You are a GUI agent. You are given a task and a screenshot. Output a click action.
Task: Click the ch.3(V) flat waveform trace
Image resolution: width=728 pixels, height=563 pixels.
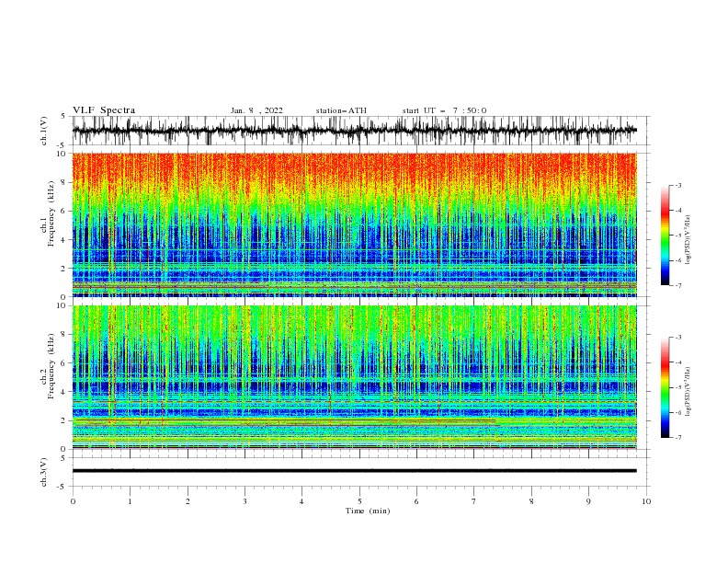(354, 471)
